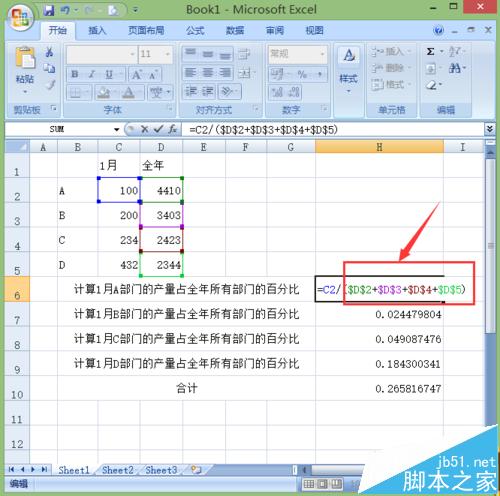Align text left
The width and height of the screenshot is (500, 496).
pyautogui.click(x=191, y=72)
